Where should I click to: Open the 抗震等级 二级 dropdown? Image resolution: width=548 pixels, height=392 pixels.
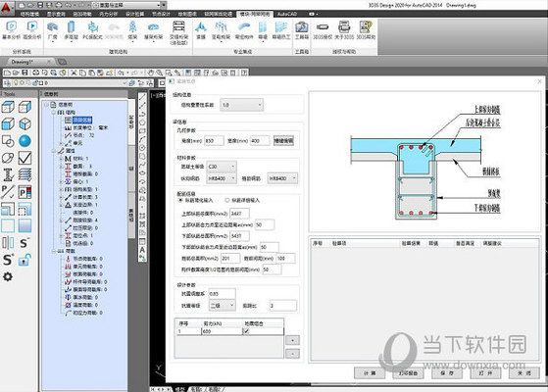click(222, 306)
